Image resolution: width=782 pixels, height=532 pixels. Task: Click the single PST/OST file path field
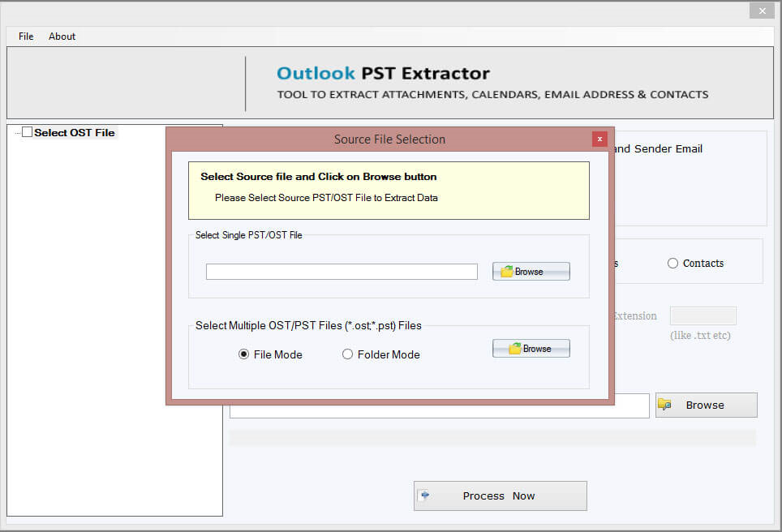[342, 272]
